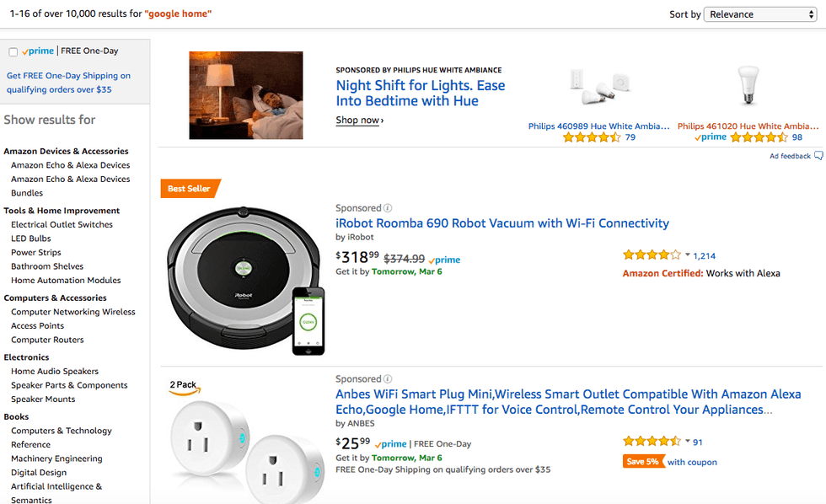Image resolution: width=826 pixels, height=504 pixels.
Task: Open the Sort by Relevance dropdown
Action: 759,14
